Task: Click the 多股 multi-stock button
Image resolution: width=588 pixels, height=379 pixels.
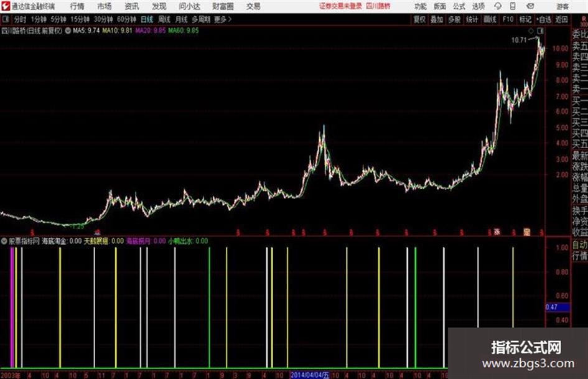Action: pos(454,19)
